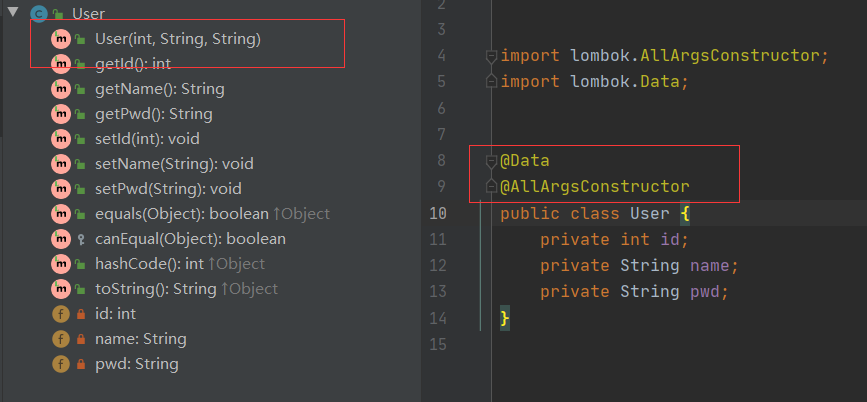Click the method icon beside getId()

click(x=61, y=64)
